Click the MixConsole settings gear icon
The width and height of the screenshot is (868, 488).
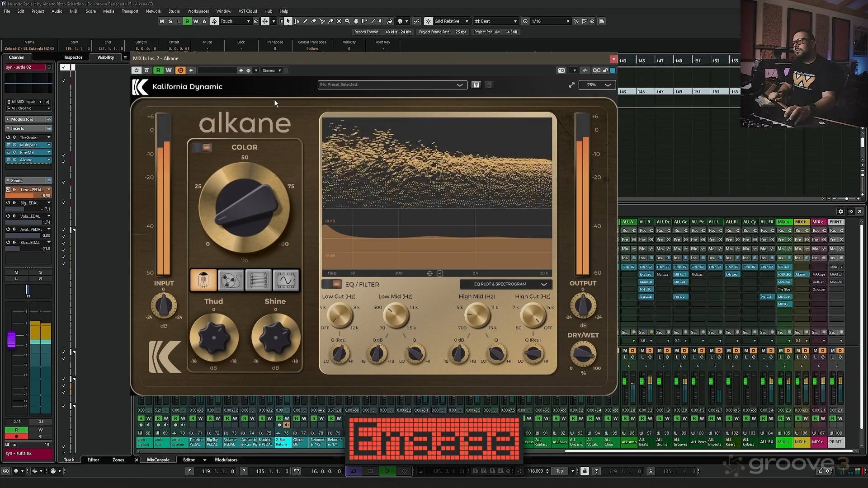(840, 211)
